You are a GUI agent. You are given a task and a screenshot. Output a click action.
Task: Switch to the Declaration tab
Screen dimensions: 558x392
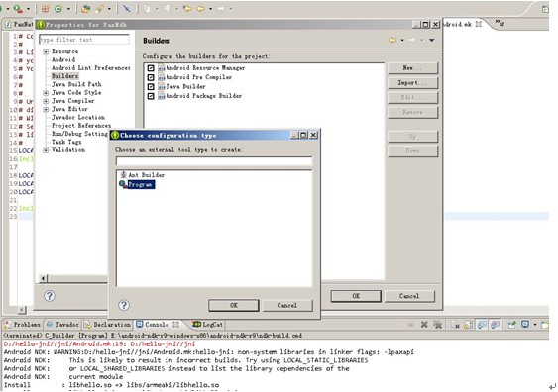point(107,324)
